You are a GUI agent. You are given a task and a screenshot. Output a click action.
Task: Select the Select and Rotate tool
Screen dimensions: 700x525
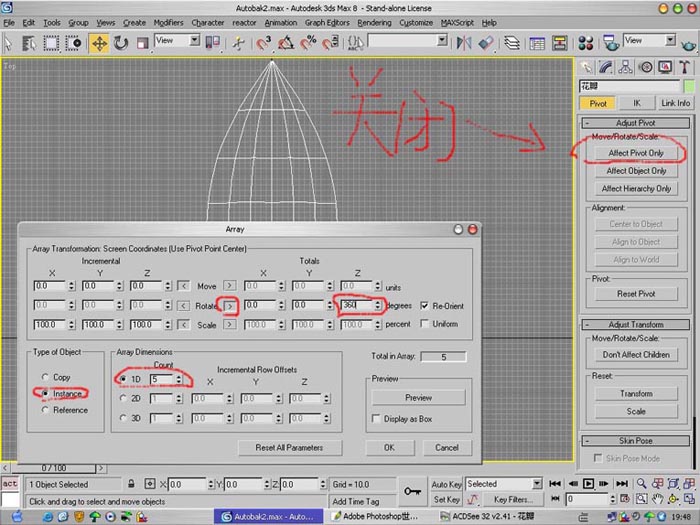[121, 43]
